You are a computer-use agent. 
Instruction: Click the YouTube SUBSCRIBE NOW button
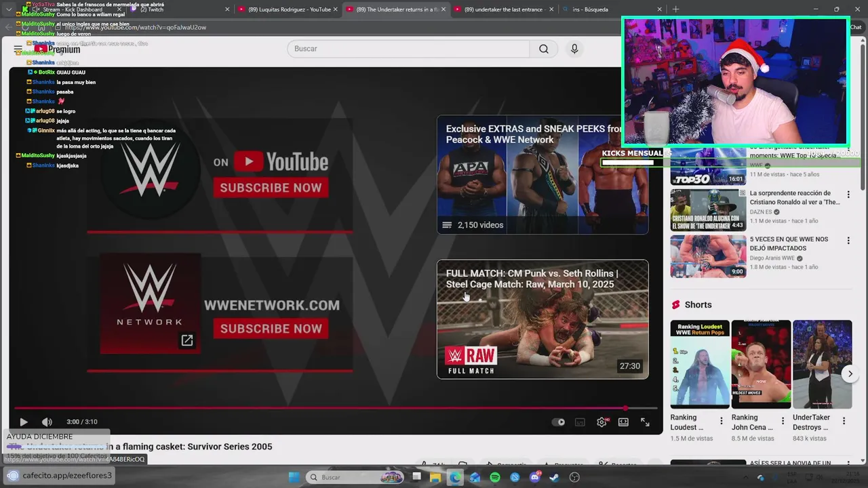click(271, 188)
